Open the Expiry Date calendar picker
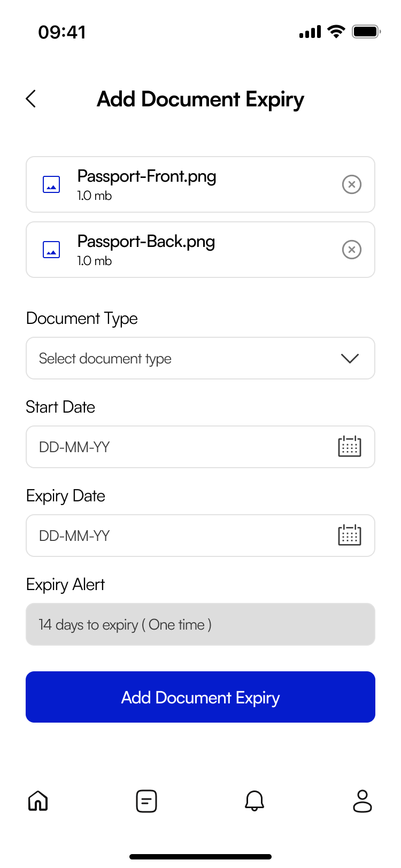The width and height of the screenshot is (401, 868). pos(350,535)
